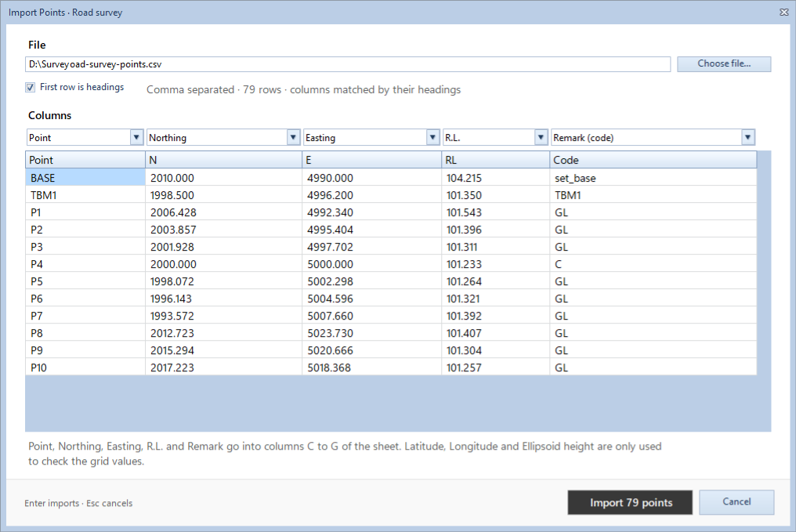Select the P8 point cell
The width and height of the screenshot is (796, 532).
pos(85,333)
